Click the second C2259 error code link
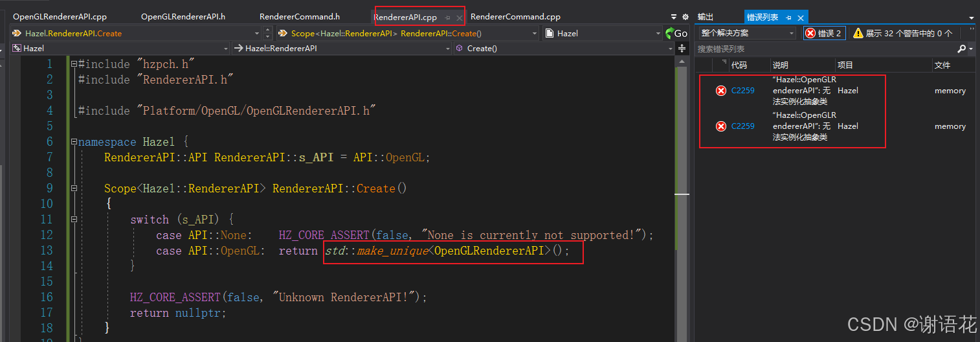This screenshot has height=342, width=980. coord(743,126)
